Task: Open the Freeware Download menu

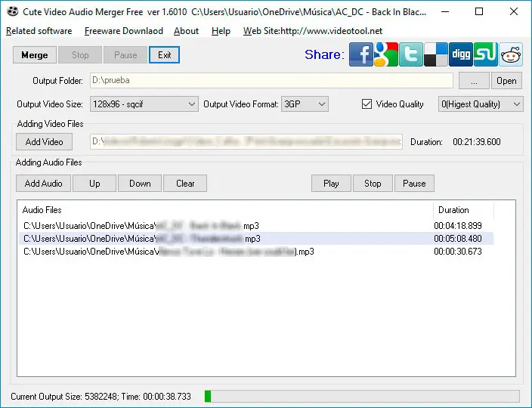Action: pos(124,31)
